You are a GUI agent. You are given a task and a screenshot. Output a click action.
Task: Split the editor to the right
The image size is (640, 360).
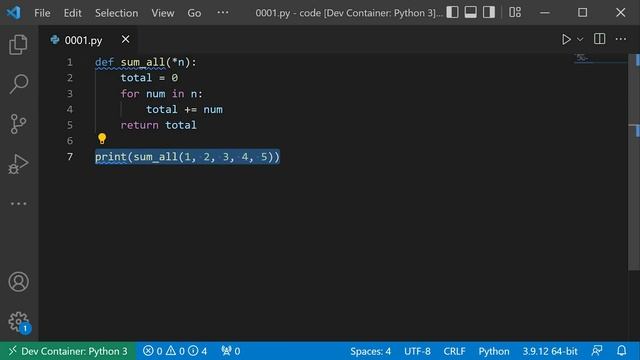coord(600,39)
